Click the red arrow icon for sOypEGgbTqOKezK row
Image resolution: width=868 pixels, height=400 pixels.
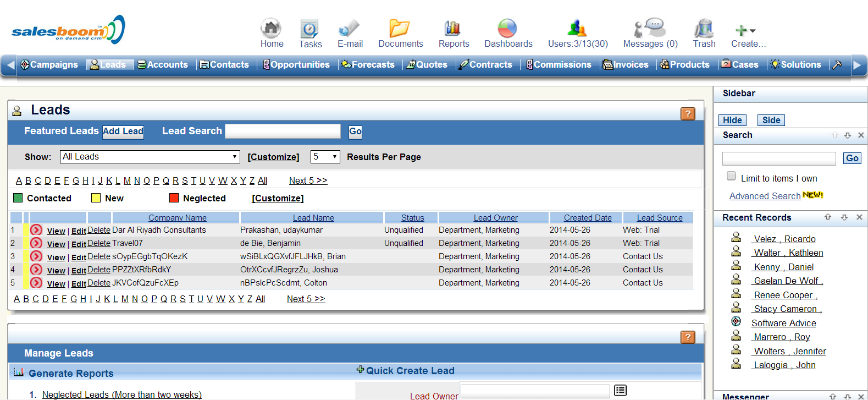[36, 256]
